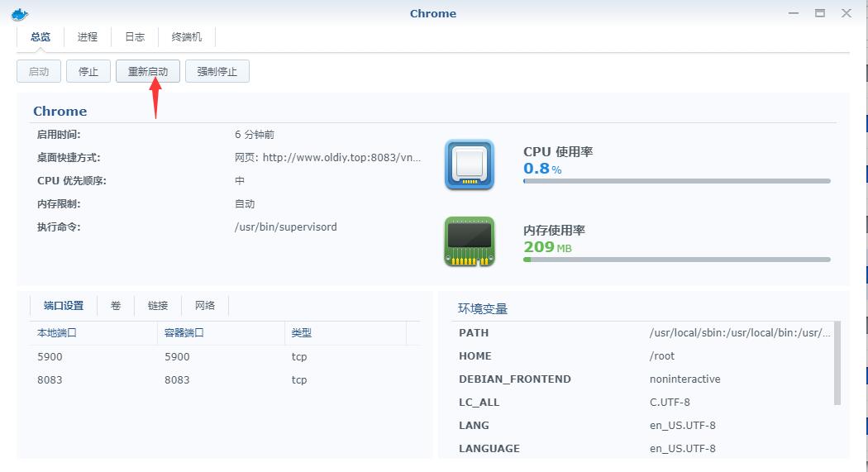
Task: Click the environment variables scrollbar
Action: 837,364
